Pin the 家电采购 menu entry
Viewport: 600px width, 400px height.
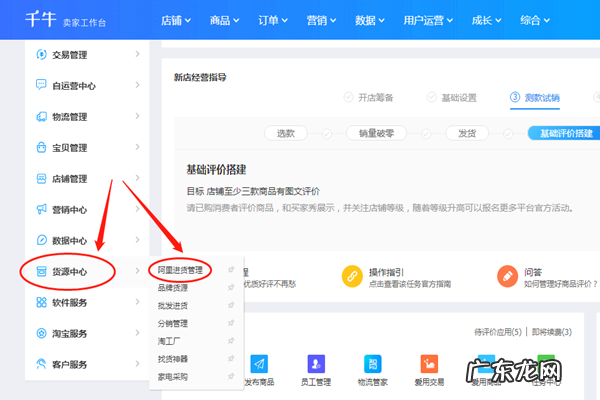point(231,377)
